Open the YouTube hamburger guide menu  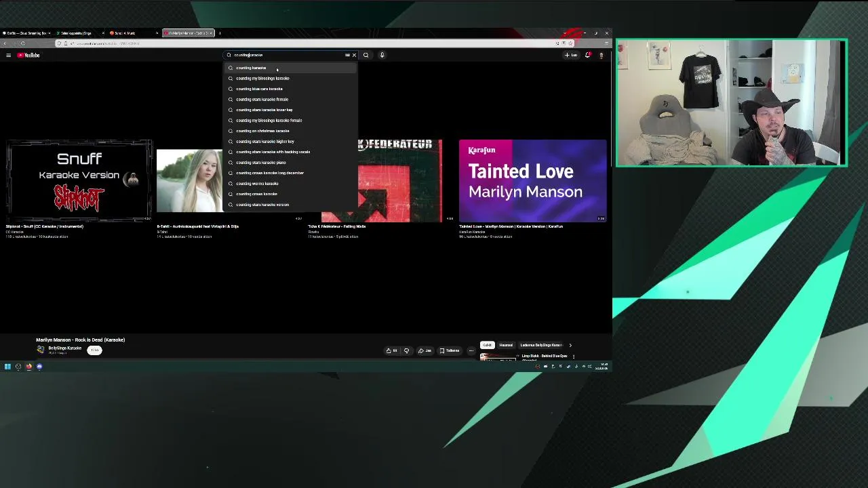pos(8,55)
